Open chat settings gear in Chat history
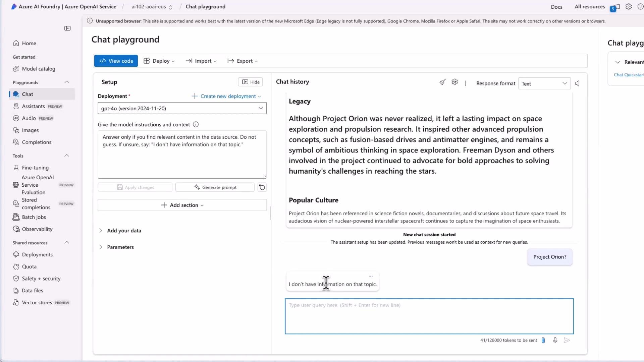Screen dimensions: 644x362 [x=454, y=82]
